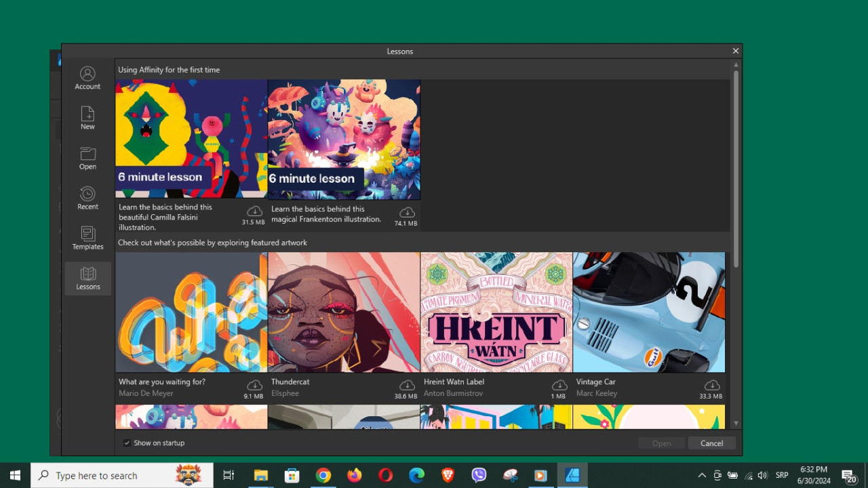Launch Firefox from taskbar
The image size is (868, 488).
pos(355,475)
